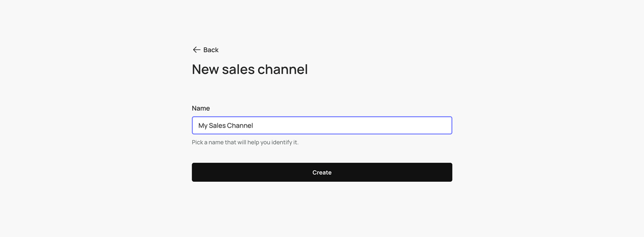This screenshot has height=237, width=644.
Task: Click the 'New sales channel' heading
Action: tap(250, 69)
